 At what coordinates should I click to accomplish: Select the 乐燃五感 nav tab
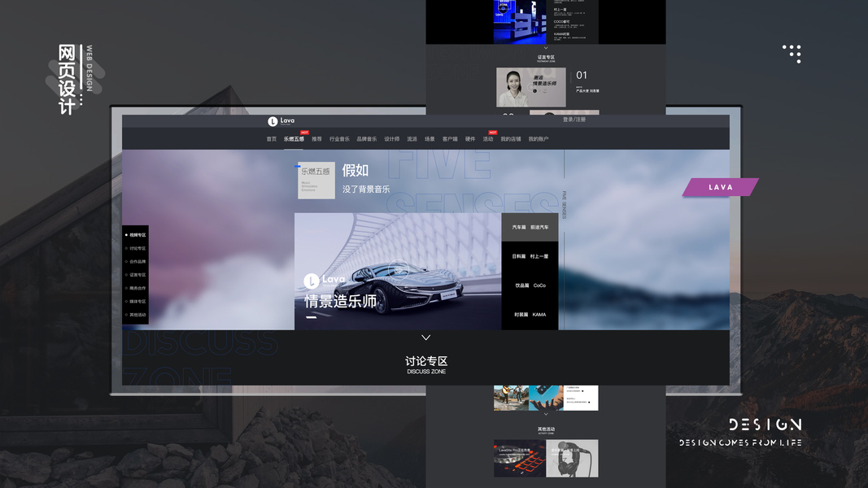coord(294,139)
